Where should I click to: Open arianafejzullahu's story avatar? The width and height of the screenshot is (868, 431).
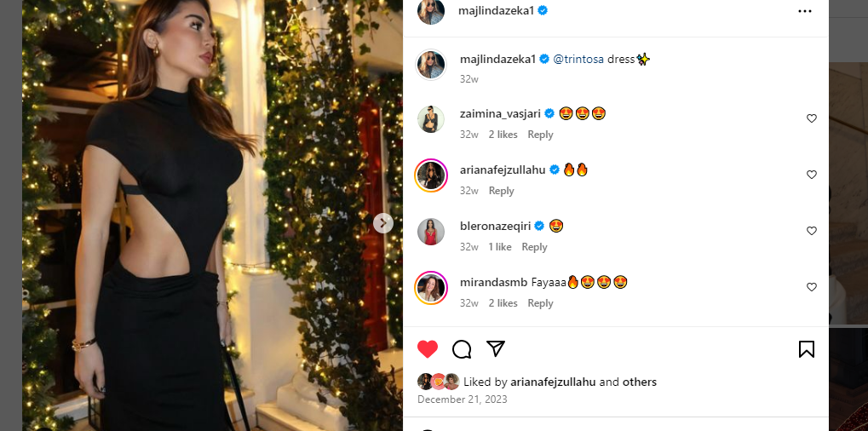click(x=431, y=175)
